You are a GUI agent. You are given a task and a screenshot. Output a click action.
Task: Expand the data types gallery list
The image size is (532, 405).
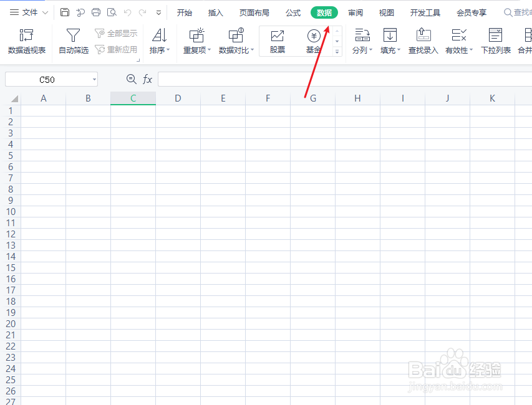(337, 52)
